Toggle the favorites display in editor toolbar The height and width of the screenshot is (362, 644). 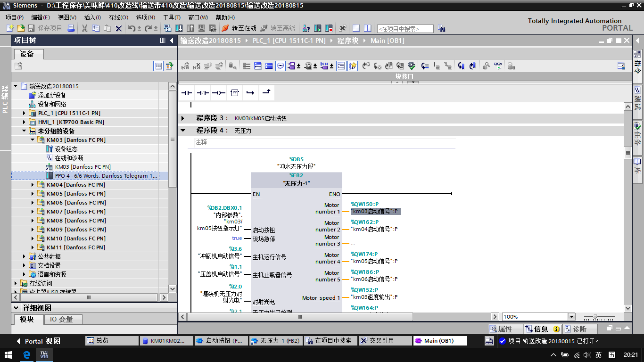tap(353, 66)
